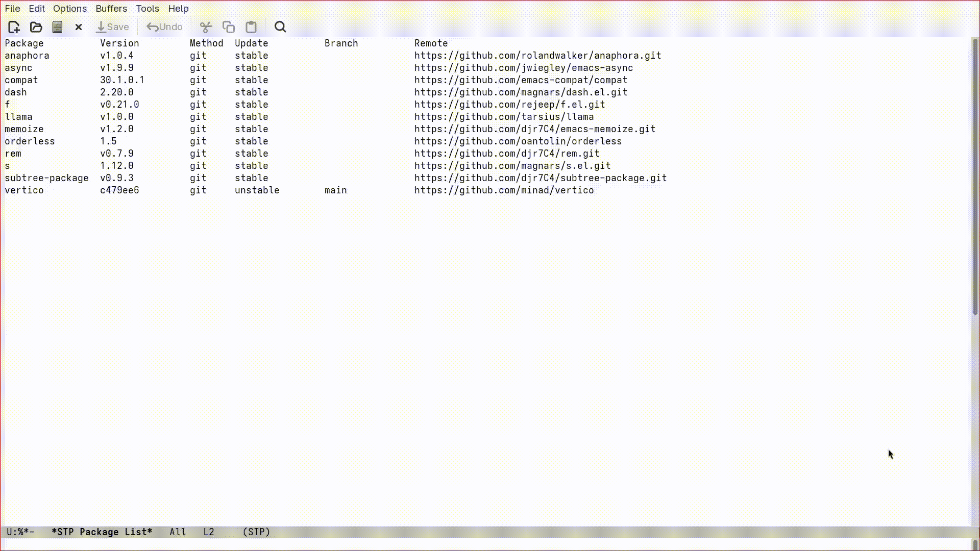
Task: Click the Copy toolbar icon
Action: pyautogui.click(x=228, y=27)
